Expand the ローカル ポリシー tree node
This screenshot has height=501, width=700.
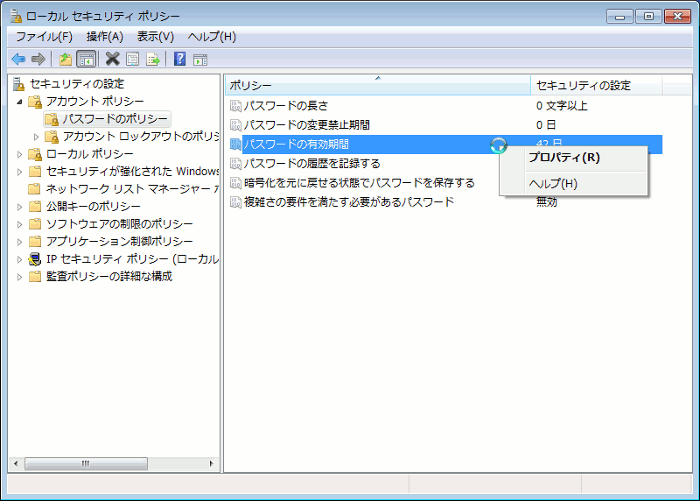coord(20,154)
